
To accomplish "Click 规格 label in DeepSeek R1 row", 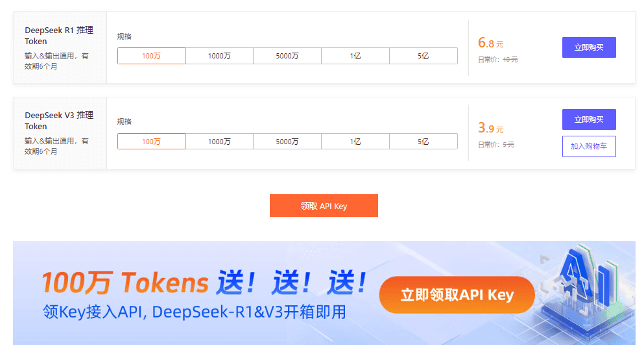I will tap(124, 36).
